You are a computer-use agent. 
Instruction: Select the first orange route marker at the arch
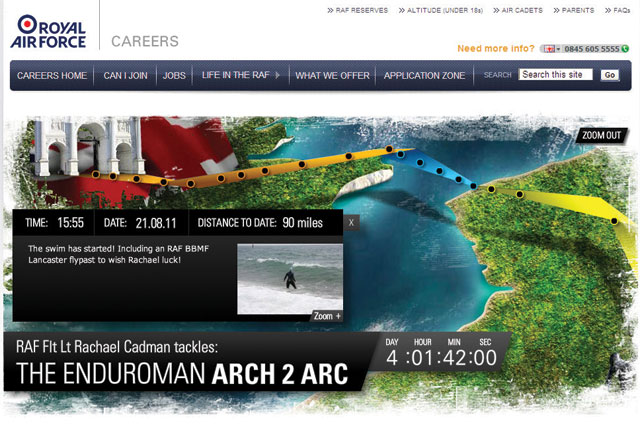pos(96,174)
